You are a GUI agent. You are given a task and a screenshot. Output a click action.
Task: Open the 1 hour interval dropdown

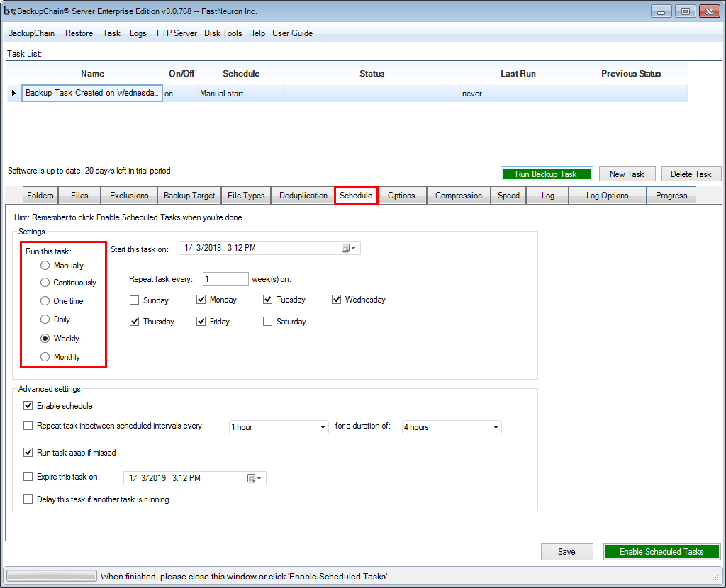click(x=279, y=427)
